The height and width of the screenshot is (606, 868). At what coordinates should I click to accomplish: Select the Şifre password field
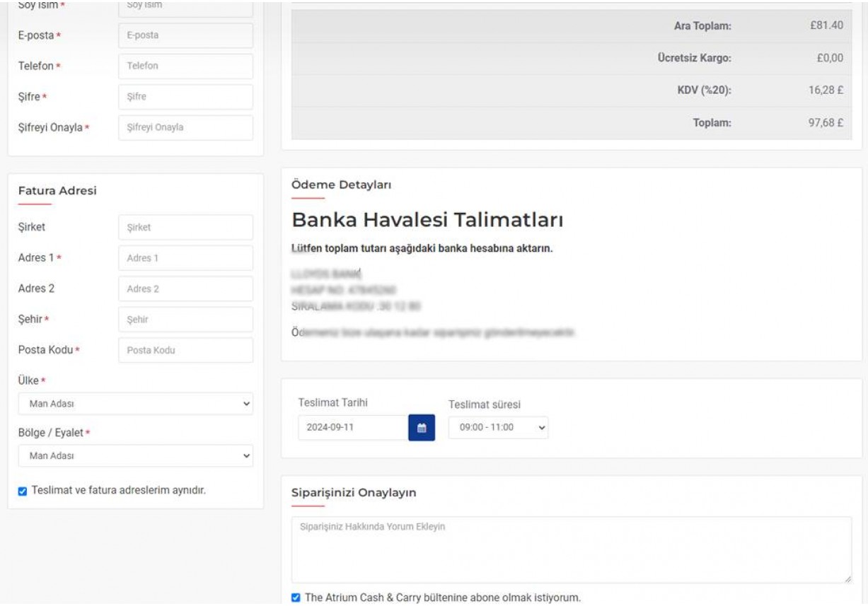pyautogui.click(x=185, y=97)
